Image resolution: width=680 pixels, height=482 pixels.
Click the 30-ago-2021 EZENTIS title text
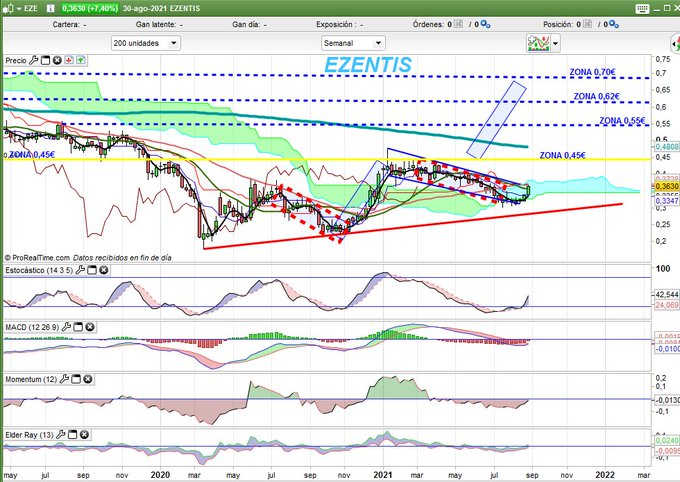(x=161, y=8)
